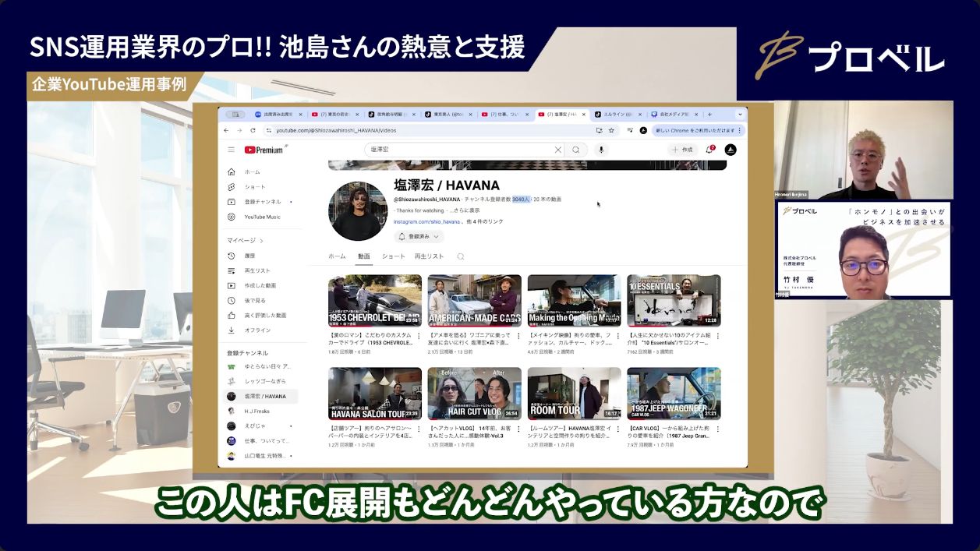The width and height of the screenshot is (980, 551).
Task: Open the 10 ESSENTIALS video thumbnail
Action: pos(674,300)
